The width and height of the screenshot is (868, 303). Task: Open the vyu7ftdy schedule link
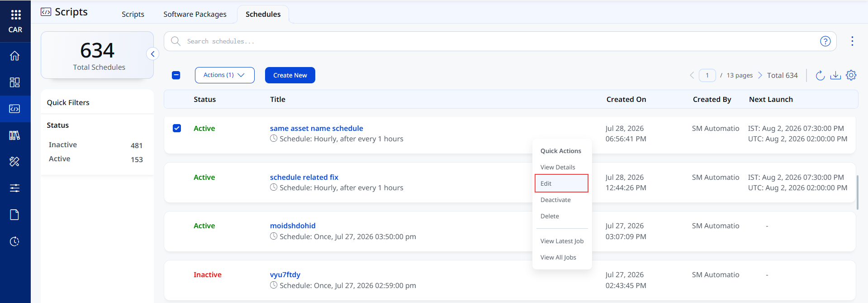point(285,274)
